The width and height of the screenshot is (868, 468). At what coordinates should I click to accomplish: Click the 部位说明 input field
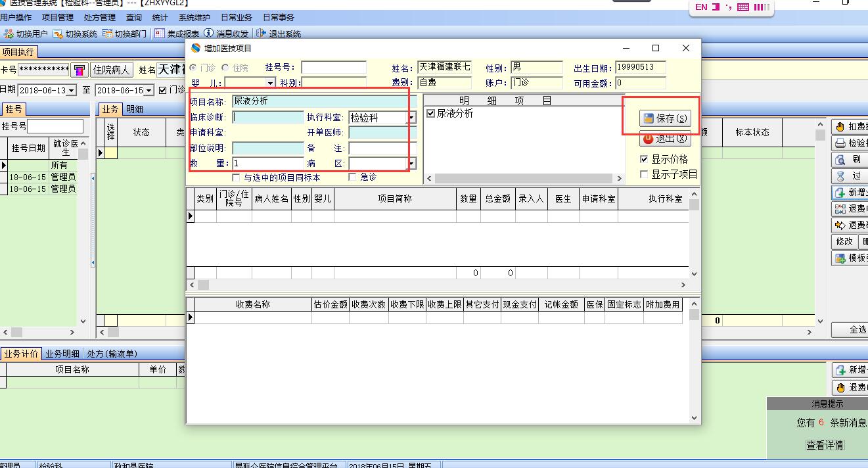(x=268, y=149)
